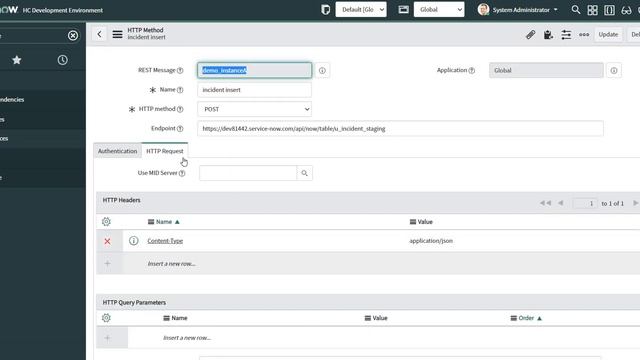Image resolution: width=640 pixels, height=360 pixels.
Task: Open the attachments paperclip icon
Action: pos(530,35)
